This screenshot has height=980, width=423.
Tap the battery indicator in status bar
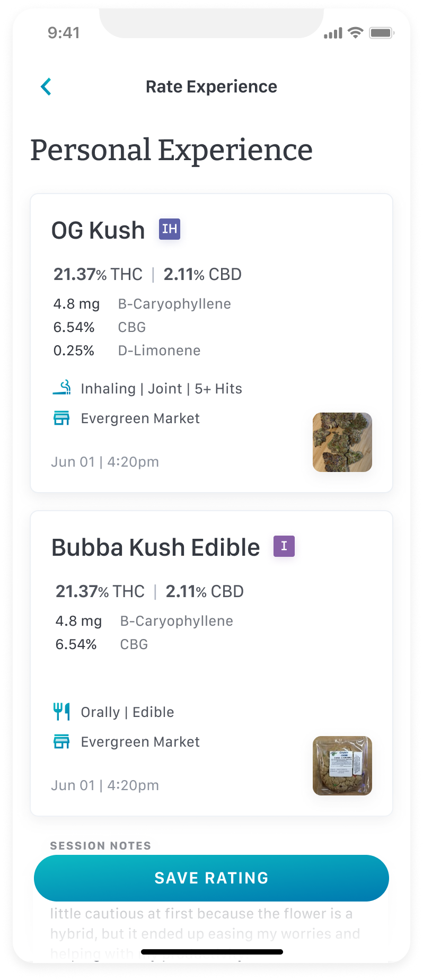click(x=382, y=33)
